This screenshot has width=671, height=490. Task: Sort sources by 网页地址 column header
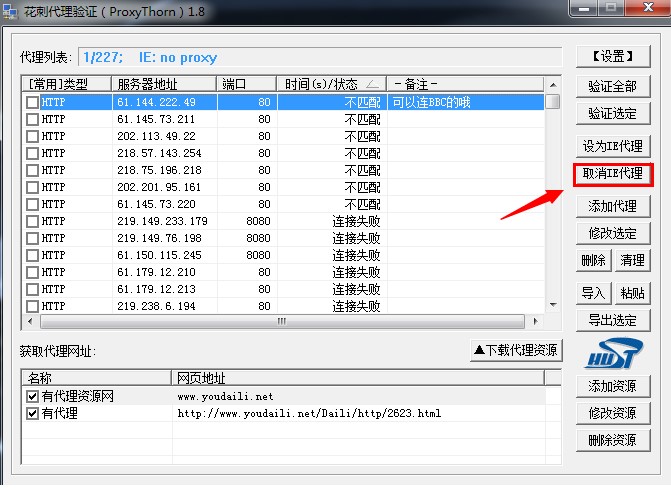point(358,378)
